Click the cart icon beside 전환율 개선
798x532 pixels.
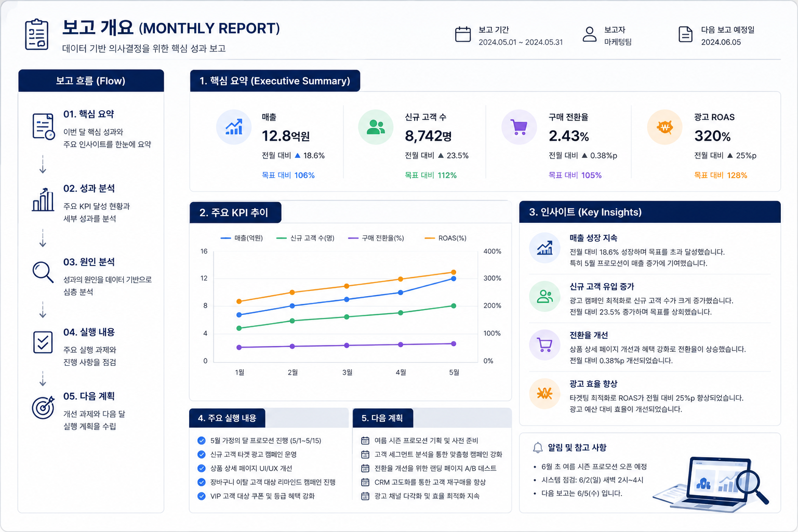click(x=544, y=345)
